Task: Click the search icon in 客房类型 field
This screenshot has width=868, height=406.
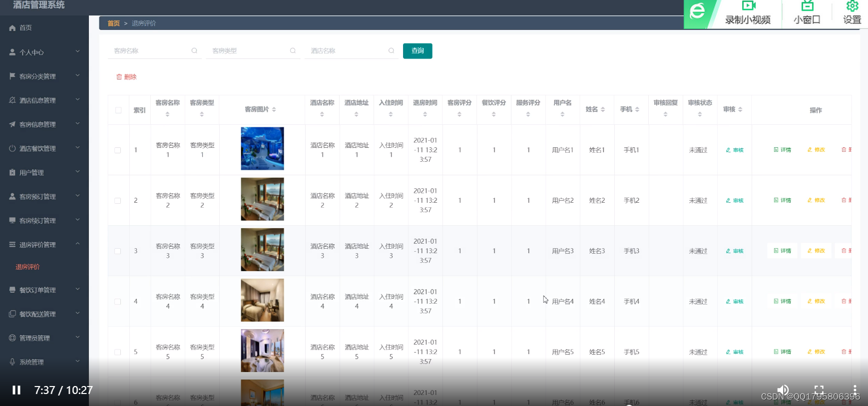Action: click(293, 50)
